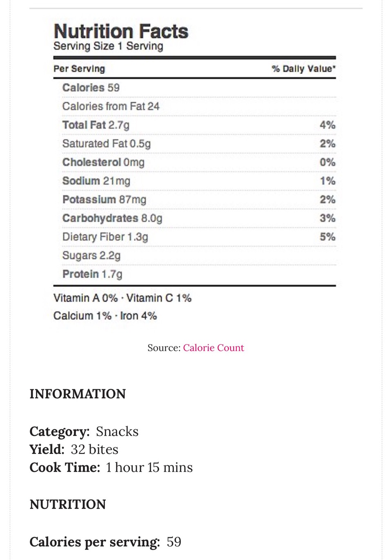Tap the Cook Time value 1 hour 15 mins
This screenshot has height=560, width=392.
pyautogui.click(x=149, y=467)
